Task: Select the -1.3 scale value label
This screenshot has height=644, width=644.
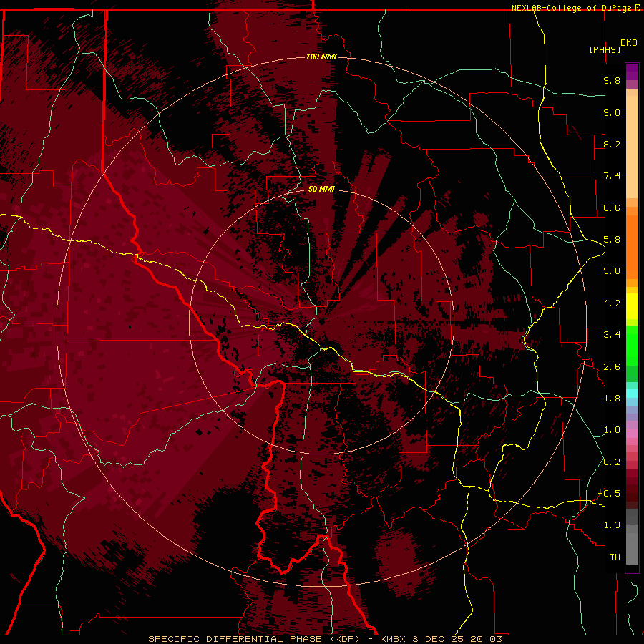Action: (609, 525)
